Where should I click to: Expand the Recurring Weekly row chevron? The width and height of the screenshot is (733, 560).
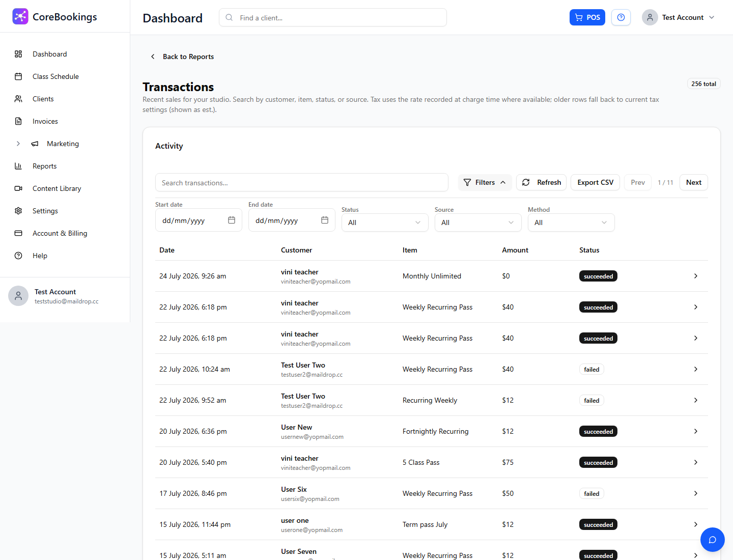click(x=696, y=400)
